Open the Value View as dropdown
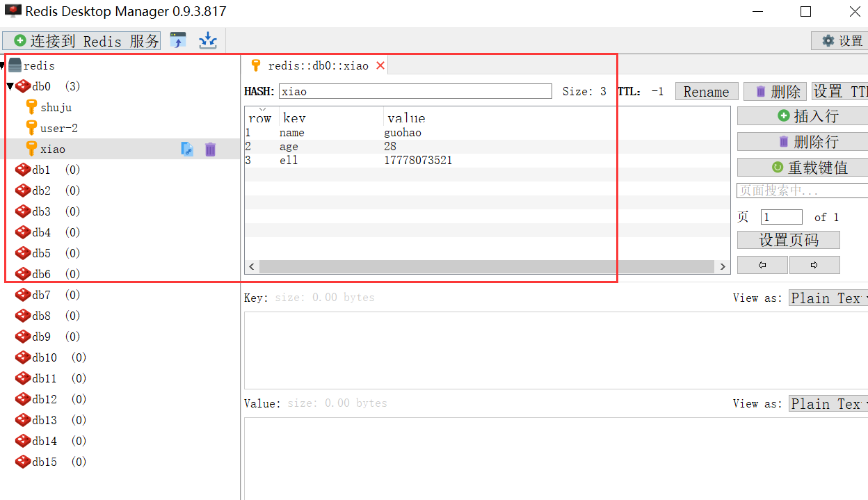 pyautogui.click(x=828, y=403)
